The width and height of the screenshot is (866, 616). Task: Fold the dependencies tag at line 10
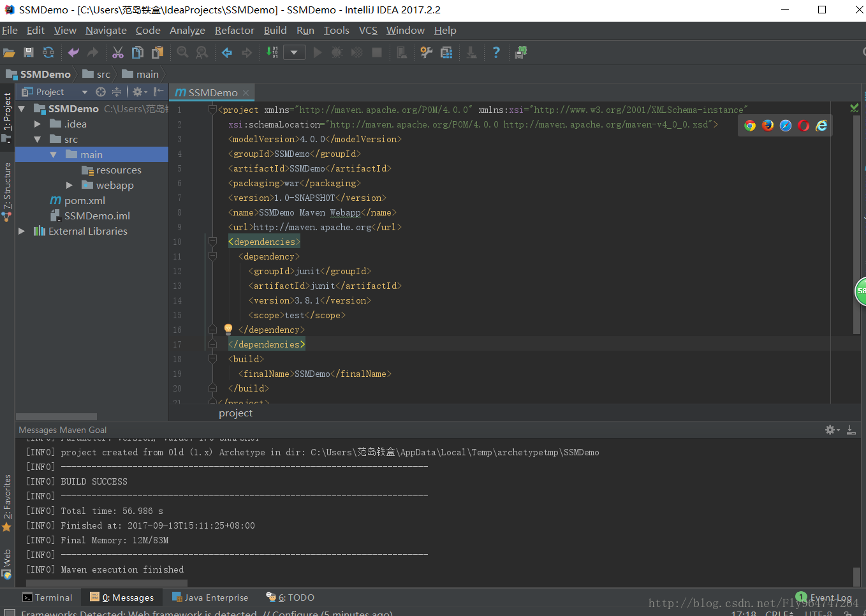coord(212,242)
